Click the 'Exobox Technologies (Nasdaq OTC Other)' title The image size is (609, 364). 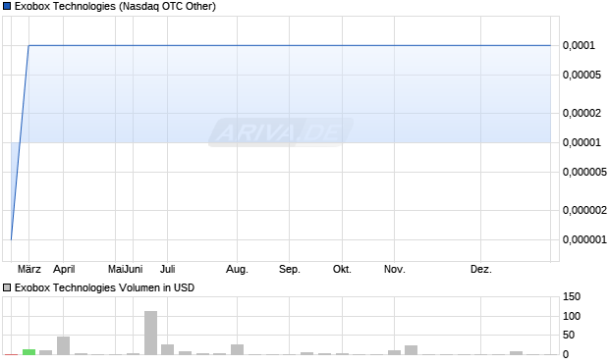point(115,6)
